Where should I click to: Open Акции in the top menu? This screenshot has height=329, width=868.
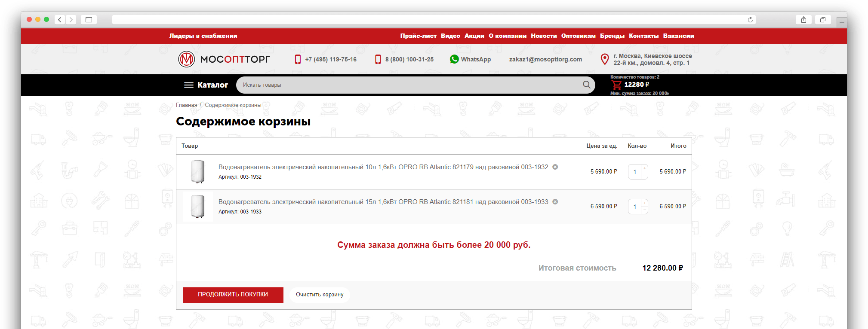[474, 36]
